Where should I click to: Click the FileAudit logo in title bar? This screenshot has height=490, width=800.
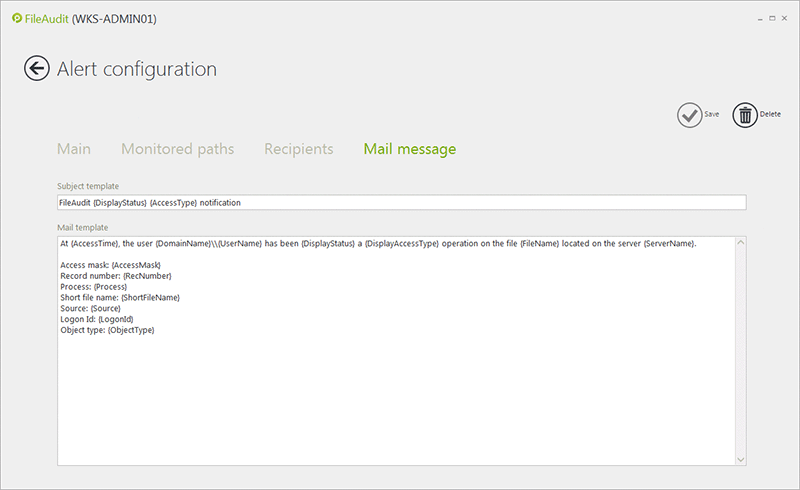[17, 19]
